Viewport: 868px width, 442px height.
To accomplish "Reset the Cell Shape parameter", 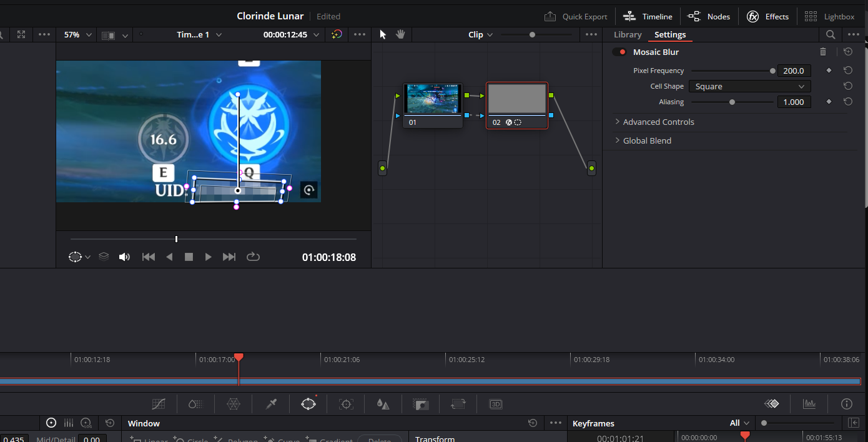I will pyautogui.click(x=848, y=86).
